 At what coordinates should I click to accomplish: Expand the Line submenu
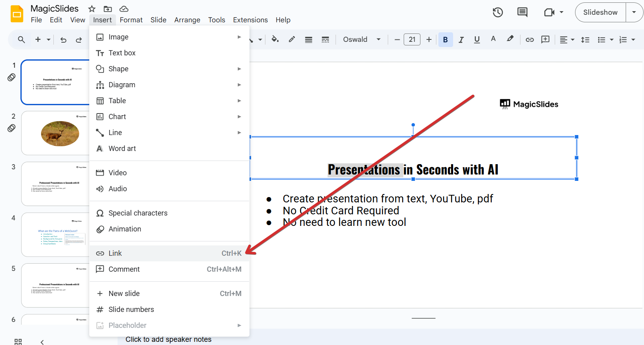pyautogui.click(x=169, y=133)
